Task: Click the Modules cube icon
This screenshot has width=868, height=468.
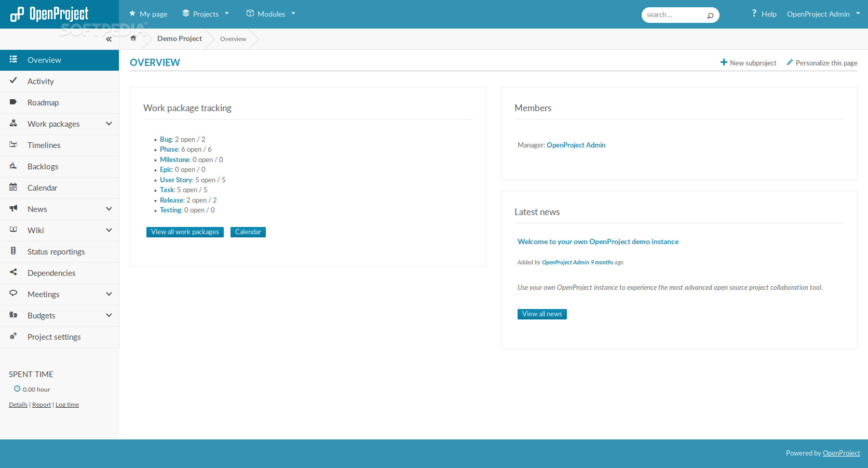Action: [x=250, y=14]
